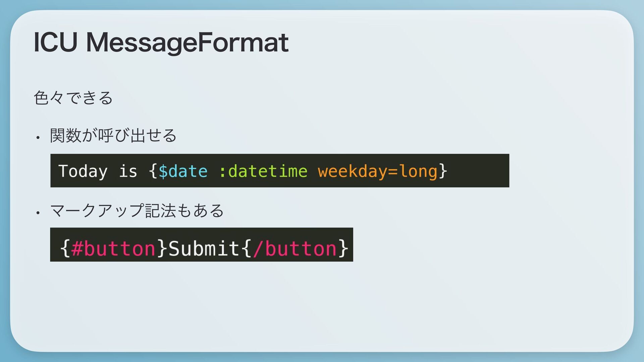Click the opening brace before "$date"
The width and height of the screenshot is (644, 362).
click(153, 171)
